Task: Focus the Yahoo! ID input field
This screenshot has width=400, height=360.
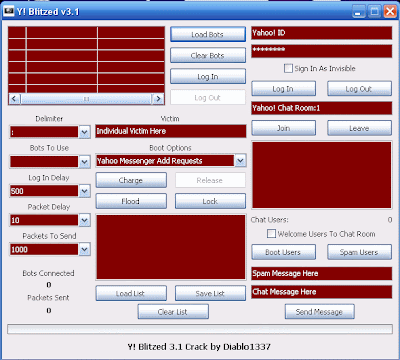Action: tap(321, 33)
